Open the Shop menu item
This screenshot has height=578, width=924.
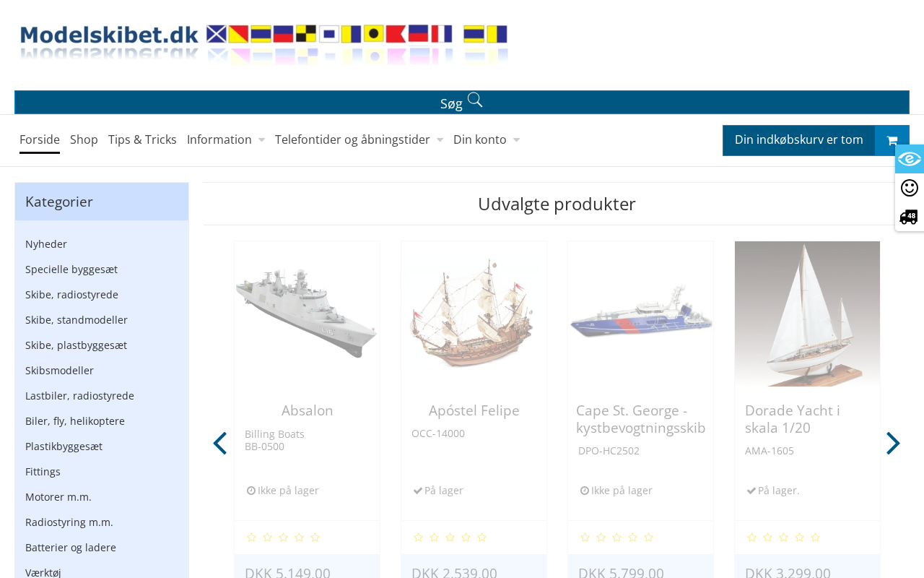84,139
